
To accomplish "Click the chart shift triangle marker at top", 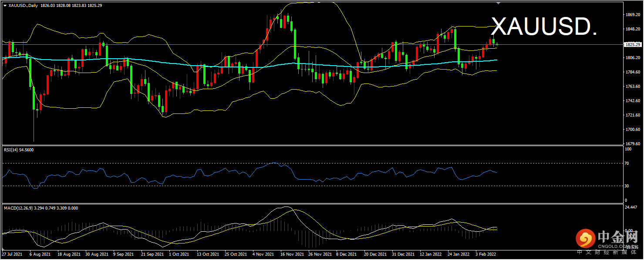I will pyautogui.click(x=498, y=3).
